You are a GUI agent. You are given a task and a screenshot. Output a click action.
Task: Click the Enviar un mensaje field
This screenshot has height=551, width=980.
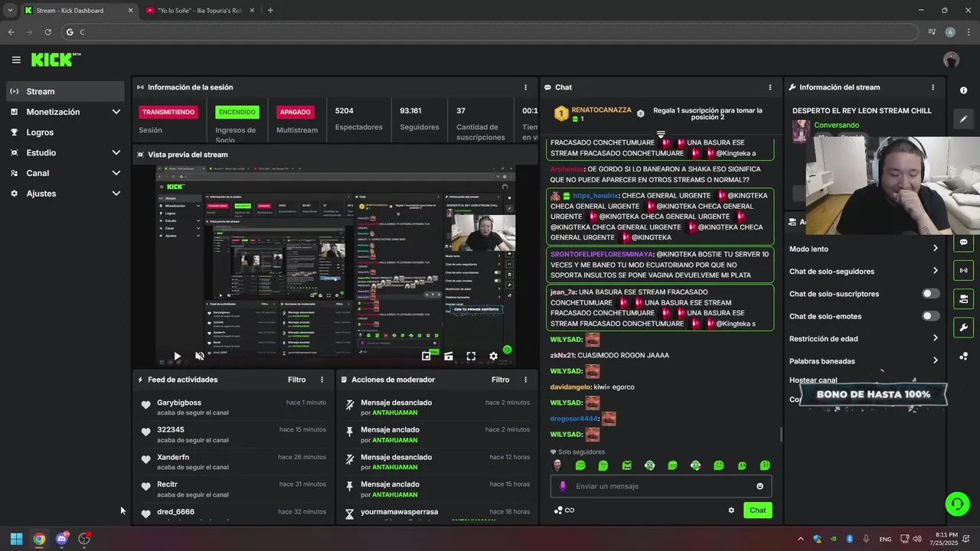(x=661, y=486)
